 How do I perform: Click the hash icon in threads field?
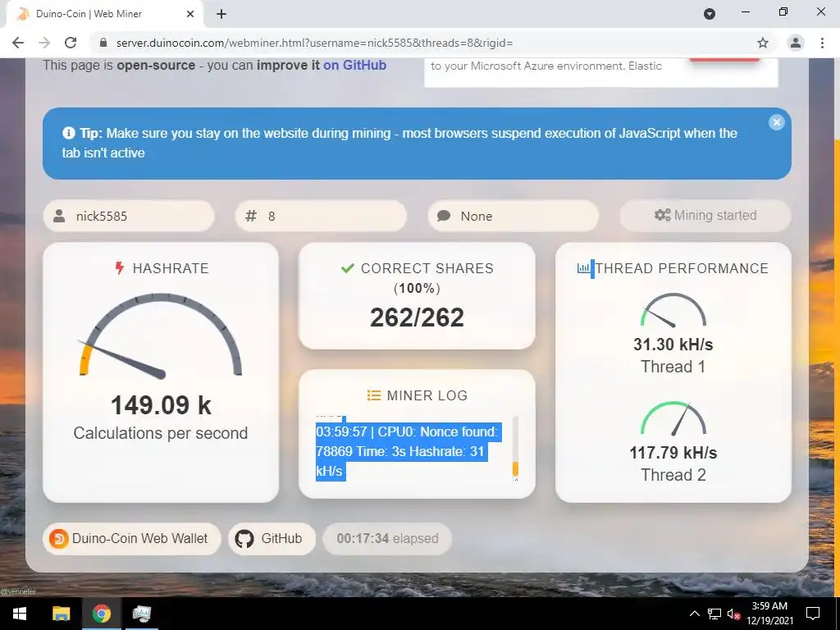point(251,216)
